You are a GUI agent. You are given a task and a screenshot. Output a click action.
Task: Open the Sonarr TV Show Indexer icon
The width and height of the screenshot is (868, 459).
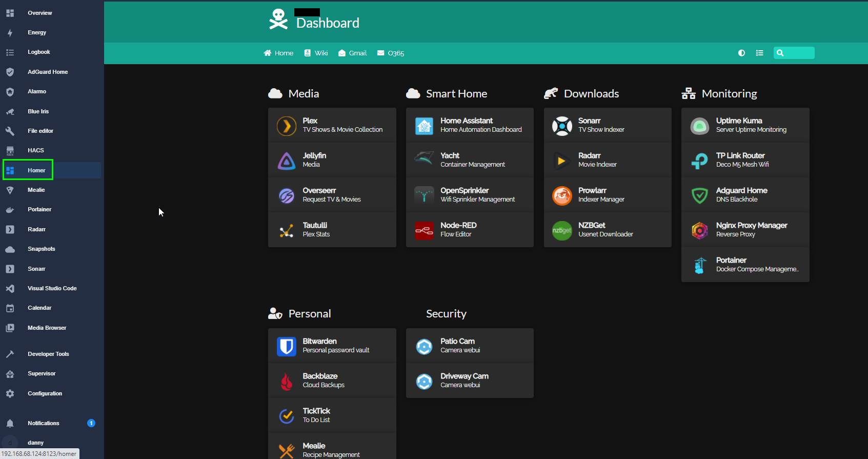click(562, 126)
